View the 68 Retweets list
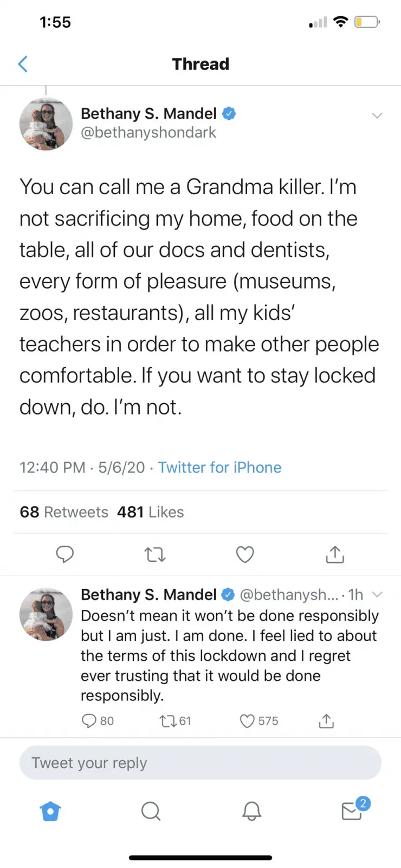The height and width of the screenshot is (868, 401). (x=64, y=512)
